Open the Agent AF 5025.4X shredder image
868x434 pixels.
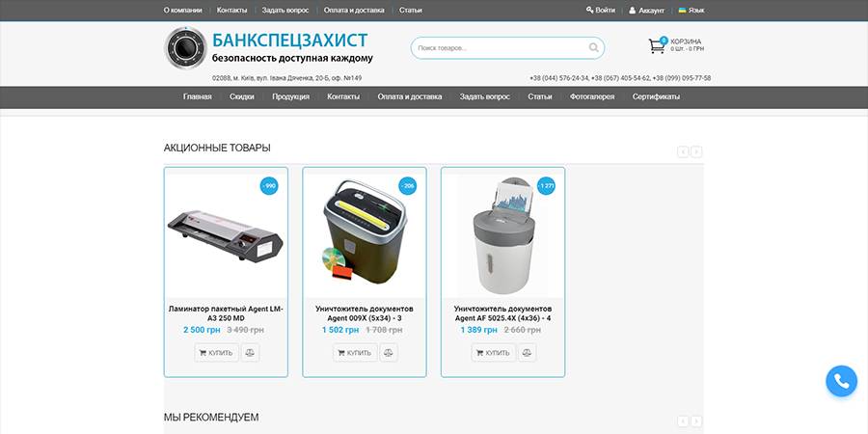pyautogui.click(x=502, y=236)
